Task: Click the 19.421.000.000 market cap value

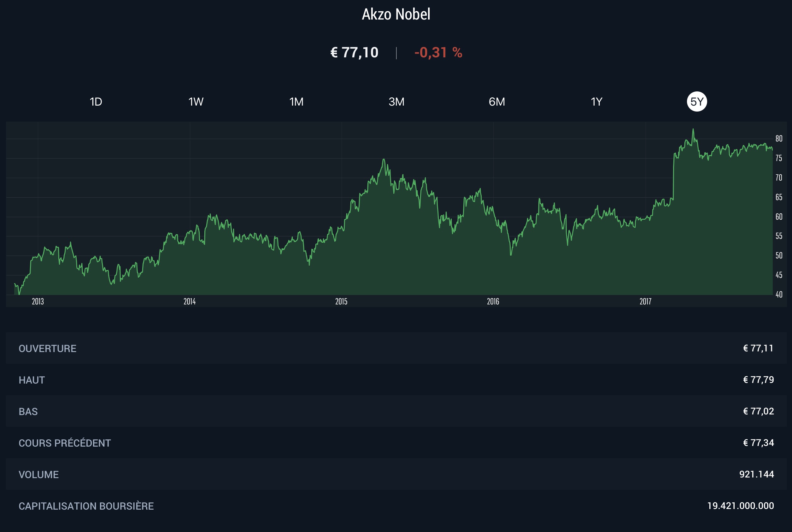Action: point(741,506)
